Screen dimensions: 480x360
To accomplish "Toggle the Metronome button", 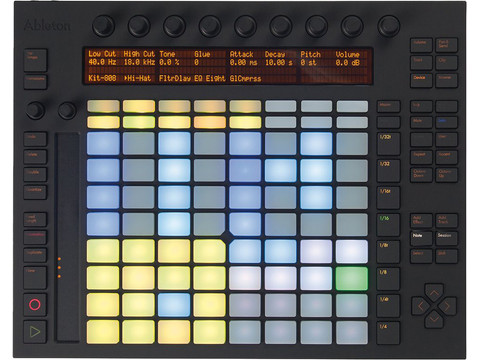I will (35, 82).
